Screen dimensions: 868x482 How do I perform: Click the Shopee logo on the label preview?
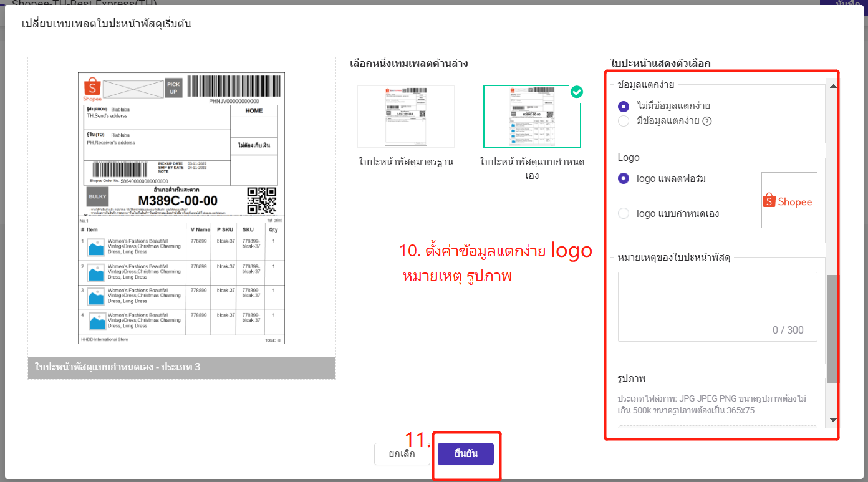[92, 89]
